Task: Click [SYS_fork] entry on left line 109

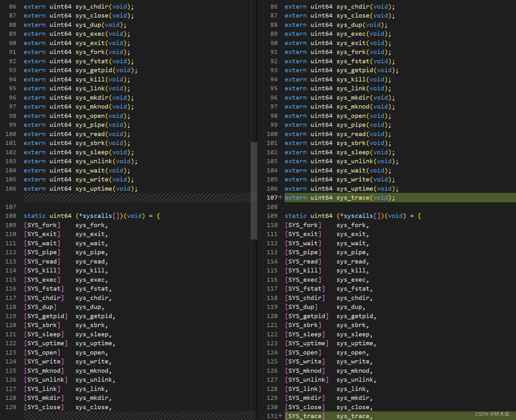Action: coord(66,225)
